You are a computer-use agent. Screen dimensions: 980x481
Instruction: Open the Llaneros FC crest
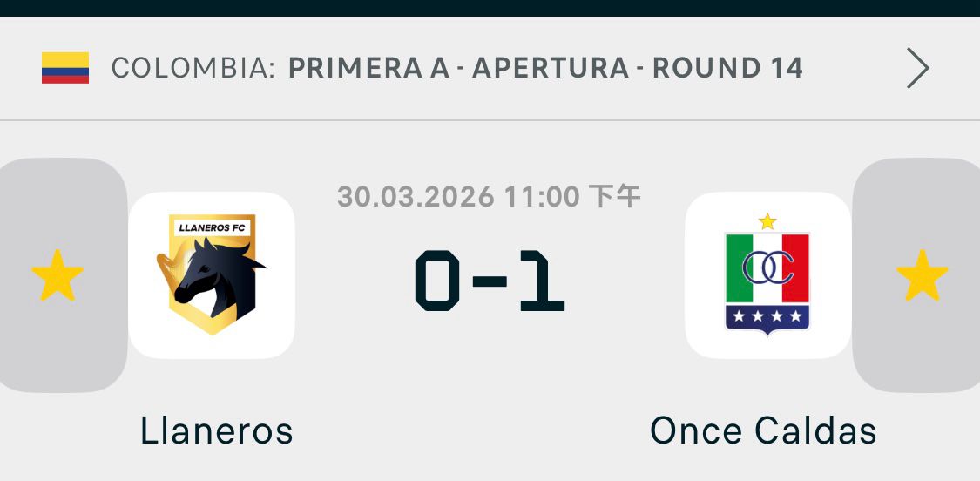212,275
